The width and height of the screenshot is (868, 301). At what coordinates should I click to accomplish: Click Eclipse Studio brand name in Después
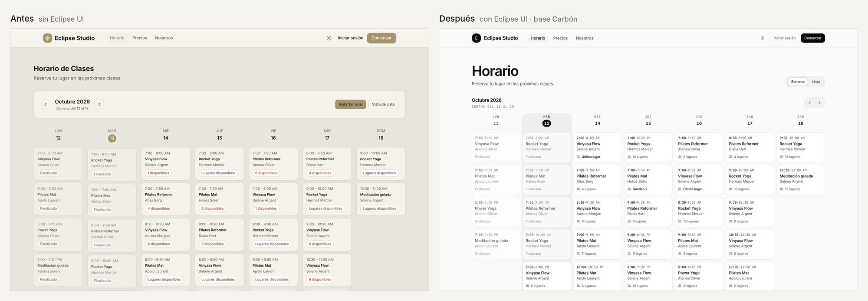pos(501,38)
